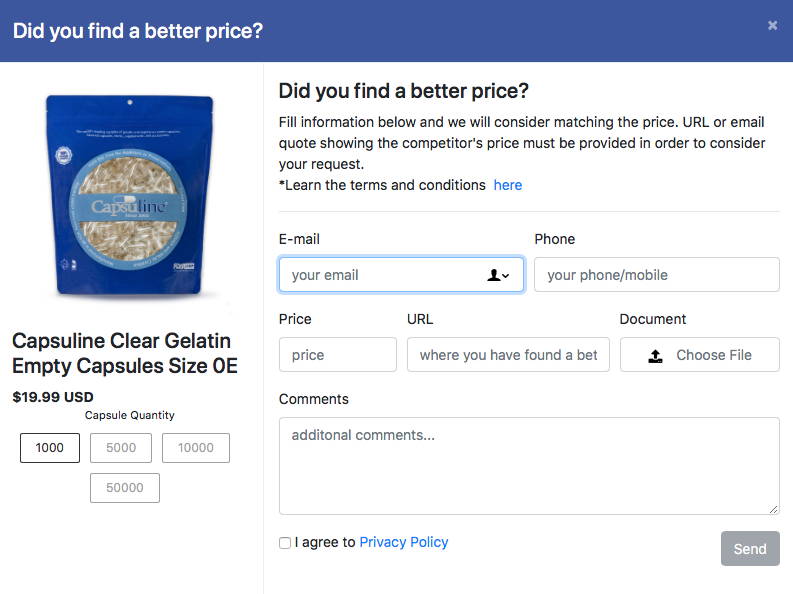The height and width of the screenshot is (594, 793).
Task: Focus the your email input field
Action: pyautogui.click(x=402, y=275)
